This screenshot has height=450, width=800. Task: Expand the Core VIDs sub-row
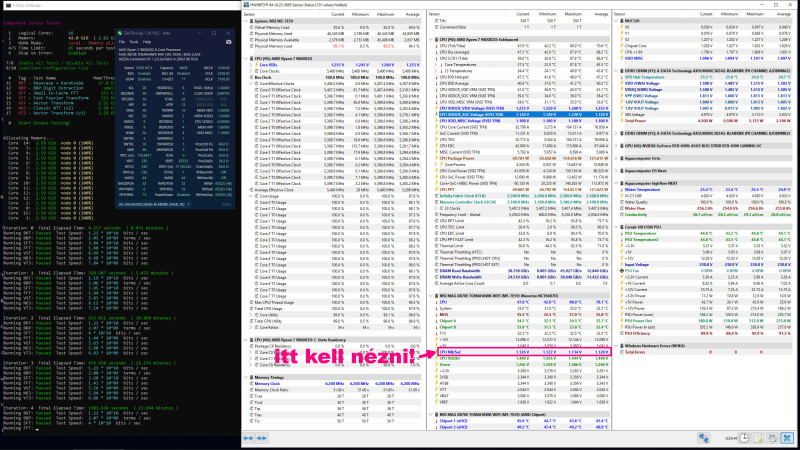point(251,65)
